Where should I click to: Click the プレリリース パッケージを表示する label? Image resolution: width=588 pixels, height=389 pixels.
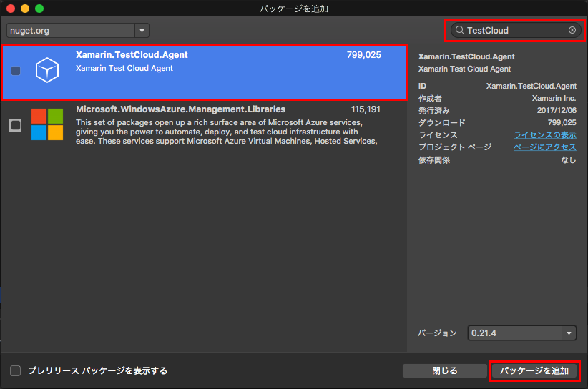tap(98, 370)
